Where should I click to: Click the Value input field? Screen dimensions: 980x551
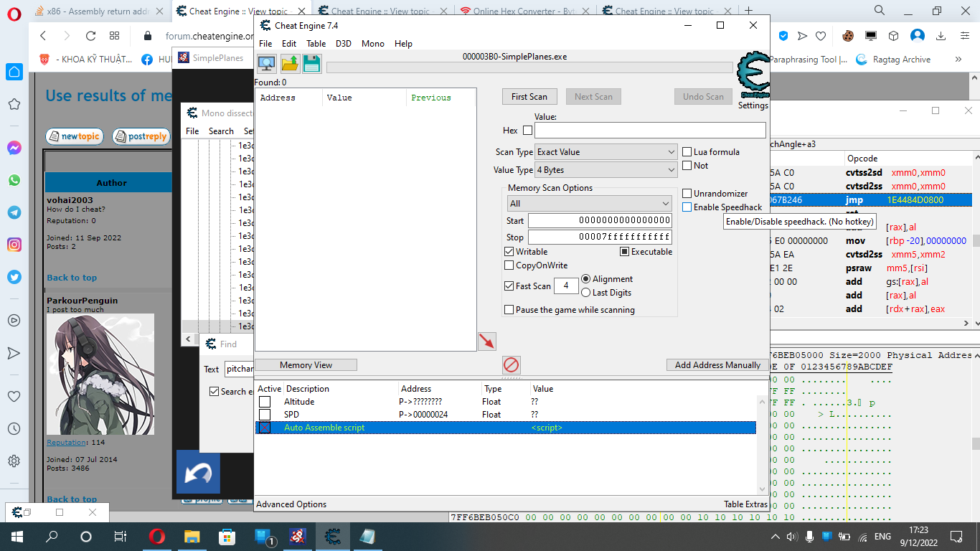point(649,131)
